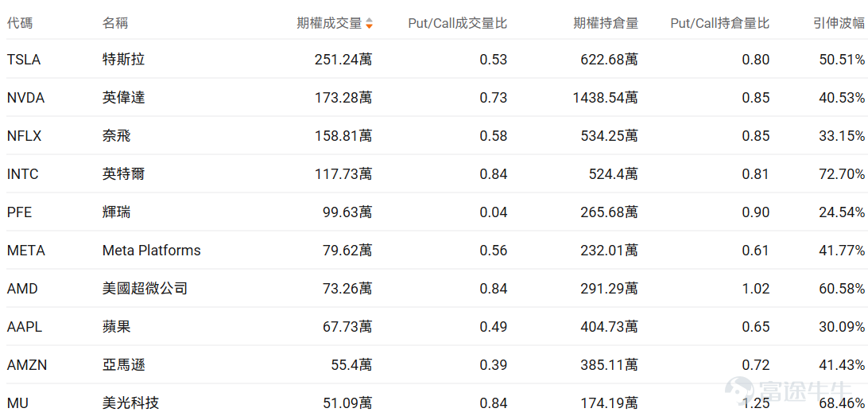This screenshot has height=420, width=868.
Task: Click INTC option volume 117.73萬
Action: point(343,174)
